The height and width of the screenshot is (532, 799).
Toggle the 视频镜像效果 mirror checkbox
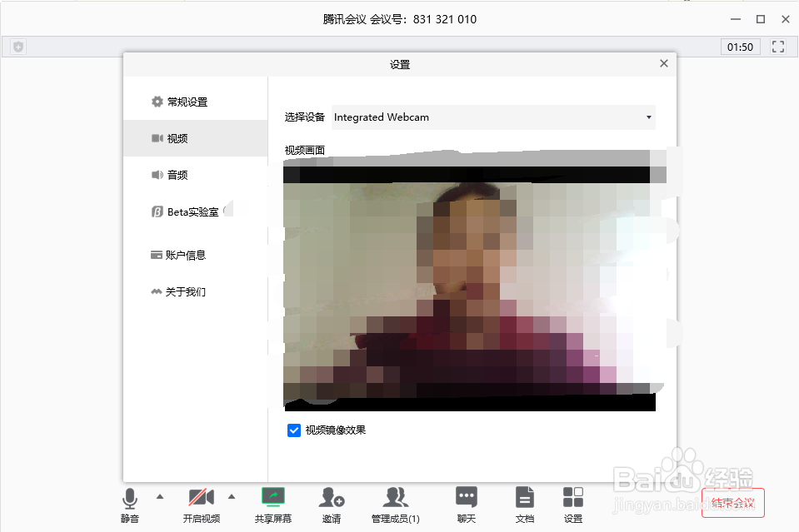pos(293,430)
